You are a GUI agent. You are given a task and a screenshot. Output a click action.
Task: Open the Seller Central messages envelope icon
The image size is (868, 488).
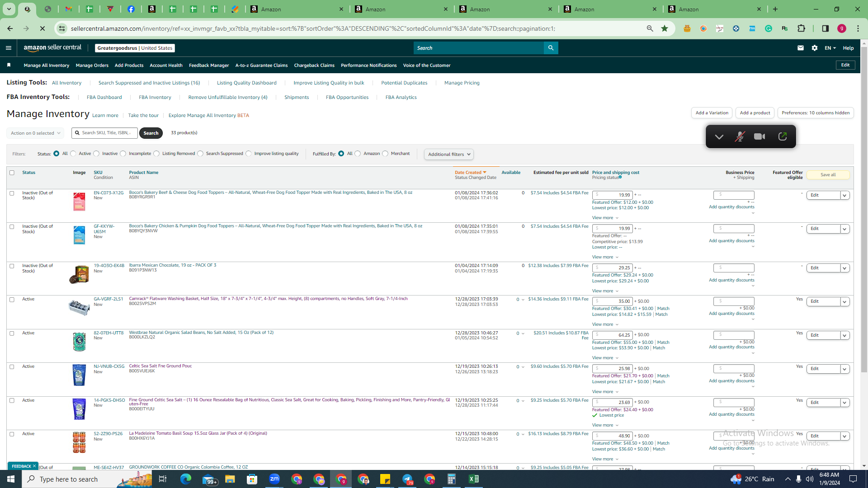(x=801, y=48)
